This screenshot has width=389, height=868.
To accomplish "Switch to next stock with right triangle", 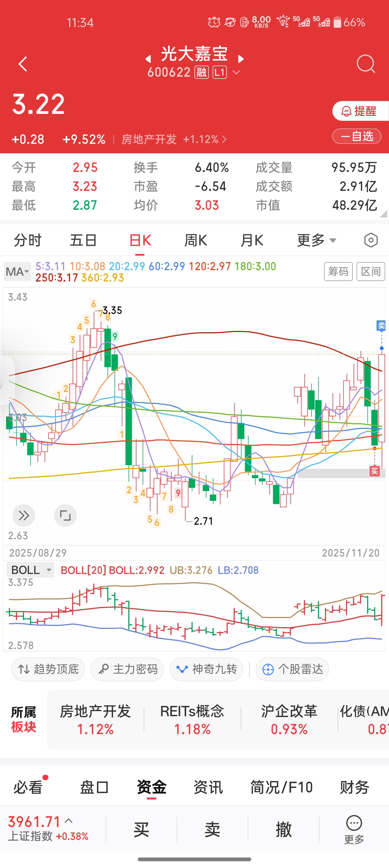I will click(x=240, y=59).
